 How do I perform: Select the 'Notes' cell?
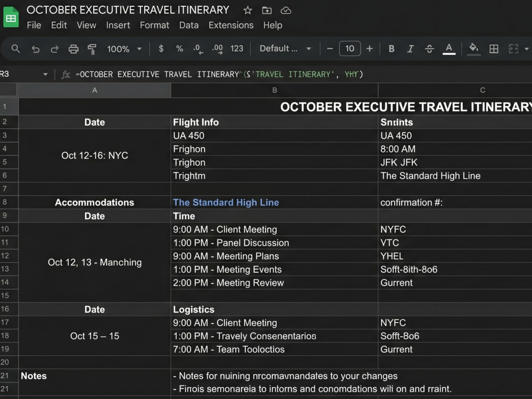click(95, 376)
